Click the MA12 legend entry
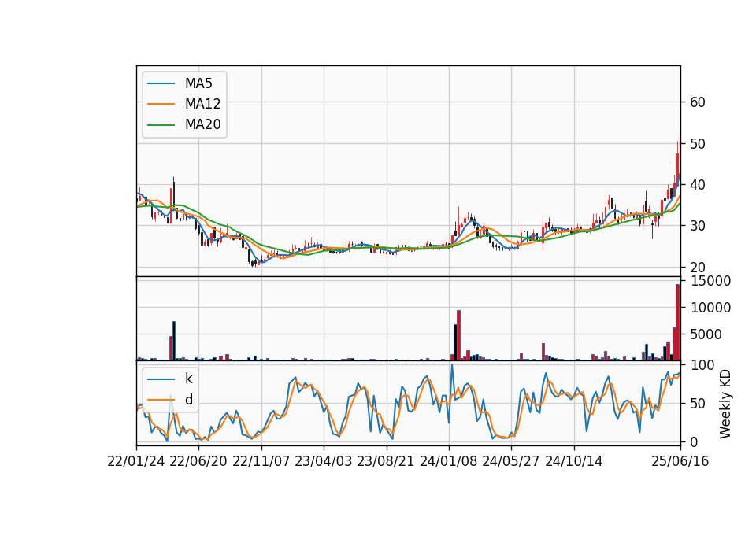Viewport: 756px width, 543px height. 184,104
